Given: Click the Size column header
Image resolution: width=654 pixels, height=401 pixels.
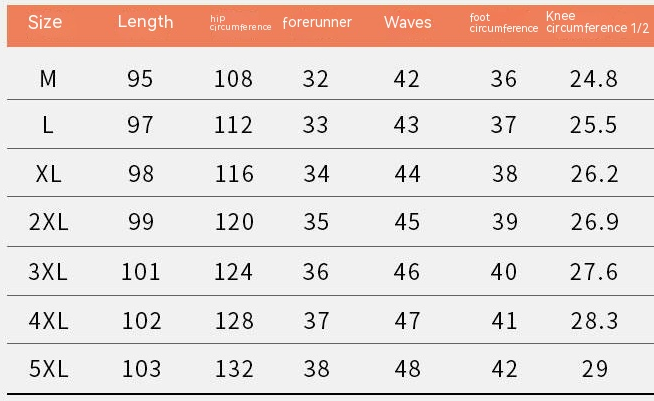Looking at the screenshot, I should tap(45, 22).
